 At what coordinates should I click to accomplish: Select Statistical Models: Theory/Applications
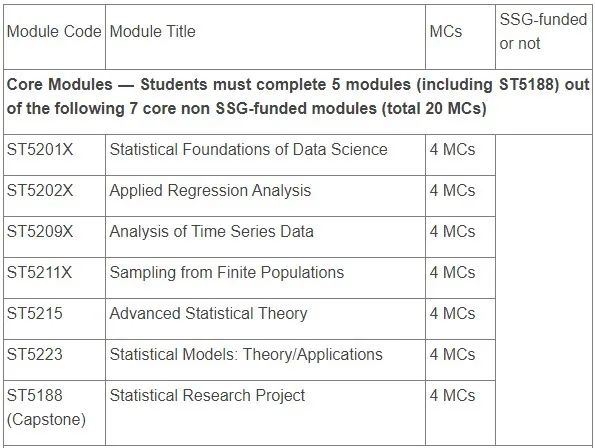point(246,354)
